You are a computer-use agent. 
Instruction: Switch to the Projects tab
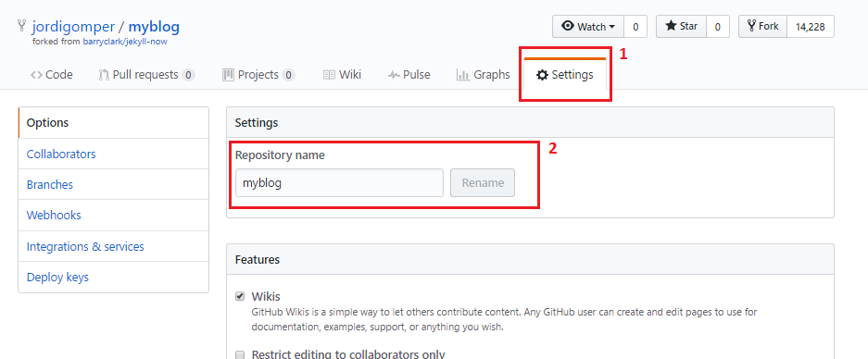click(x=258, y=75)
